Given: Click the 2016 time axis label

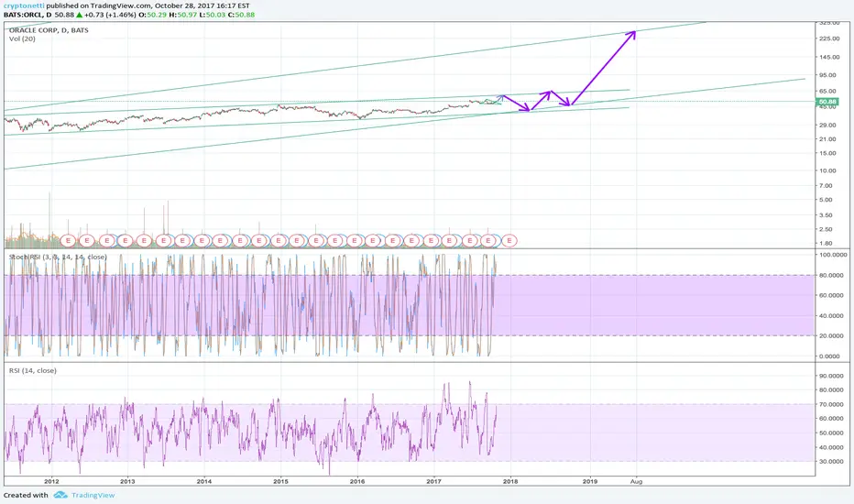Looking at the screenshot, I should (357, 481).
